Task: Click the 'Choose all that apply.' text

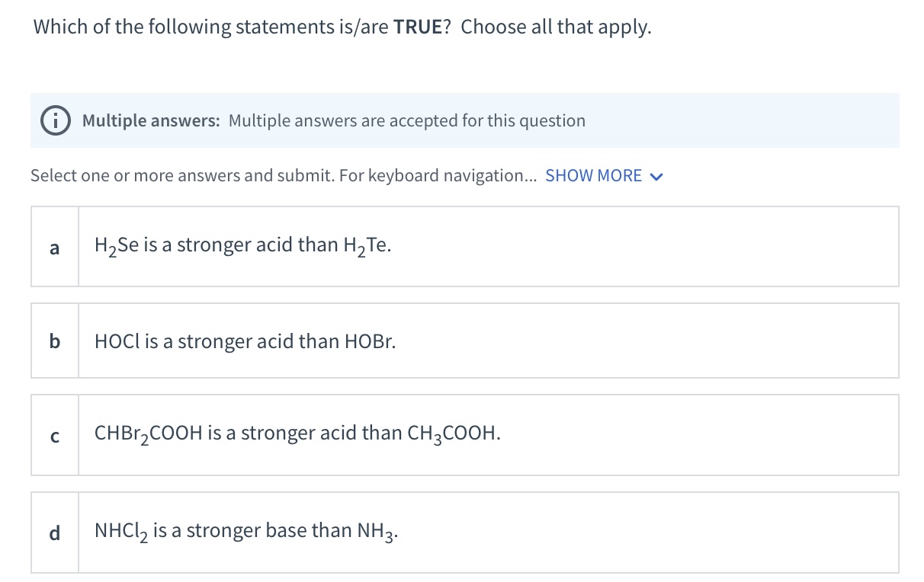Action: coord(557,27)
